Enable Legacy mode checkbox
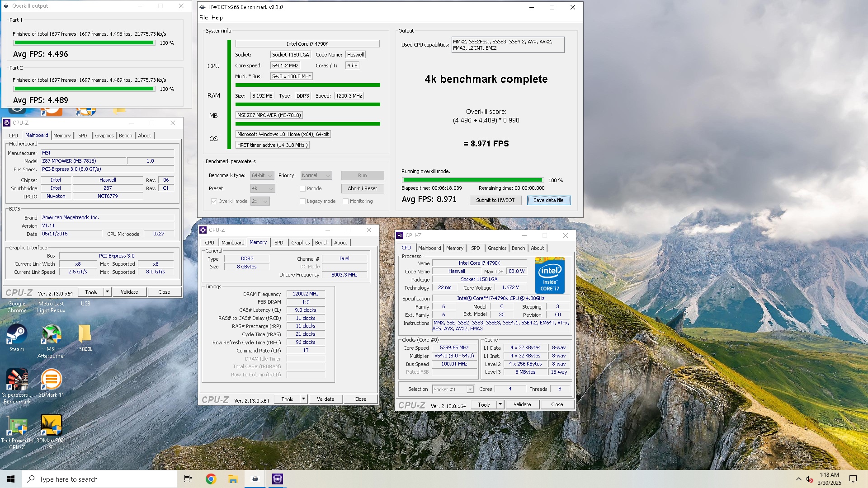The image size is (868, 488). tap(302, 202)
